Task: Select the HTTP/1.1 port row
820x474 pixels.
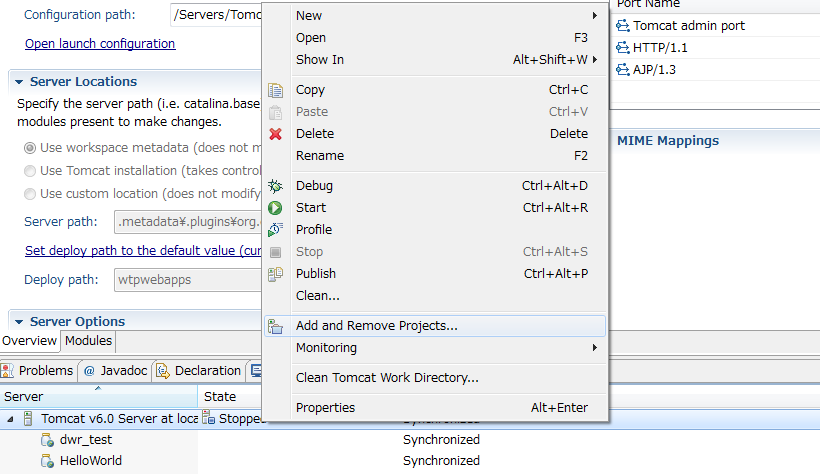Action: 715,48
